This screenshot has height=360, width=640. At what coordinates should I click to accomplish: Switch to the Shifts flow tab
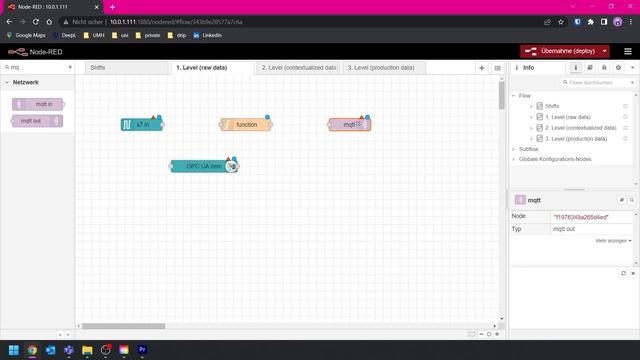coord(127,68)
